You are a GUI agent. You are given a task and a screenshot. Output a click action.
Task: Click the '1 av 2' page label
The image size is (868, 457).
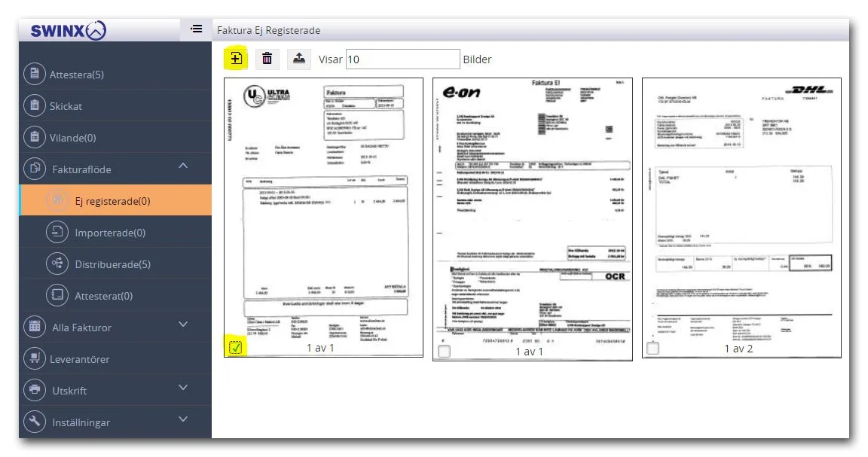pos(738,349)
